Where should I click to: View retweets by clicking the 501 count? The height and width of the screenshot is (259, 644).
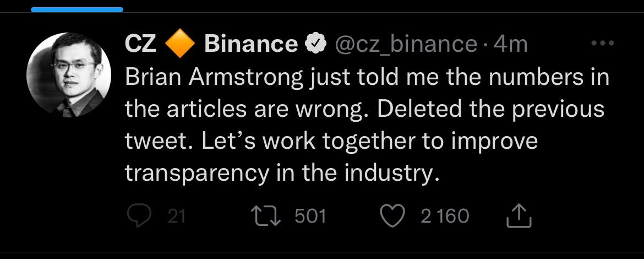point(310,216)
